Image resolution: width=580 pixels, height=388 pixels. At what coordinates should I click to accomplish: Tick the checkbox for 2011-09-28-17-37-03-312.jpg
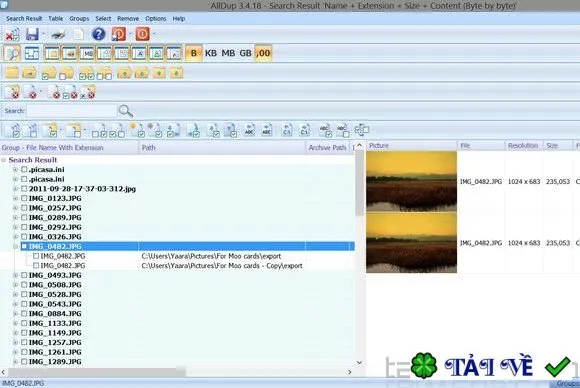pyautogui.click(x=24, y=189)
